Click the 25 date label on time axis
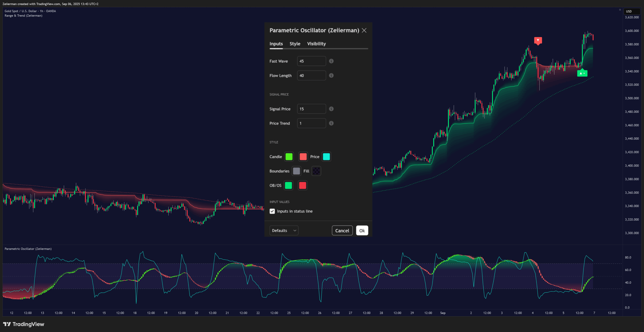 click(x=289, y=313)
